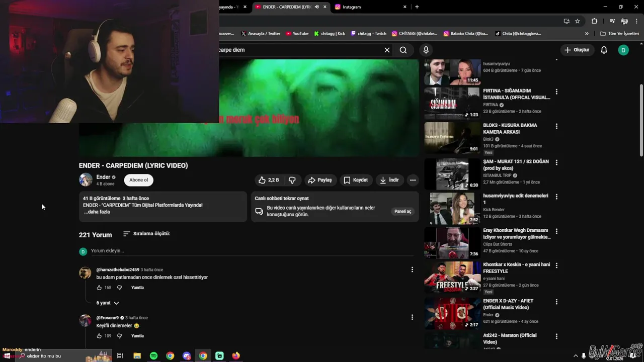Image resolution: width=644 pixels, height=362 pixels.
Task: Open ENDER X D-AZY - AFIET video title
Action: 508,304
